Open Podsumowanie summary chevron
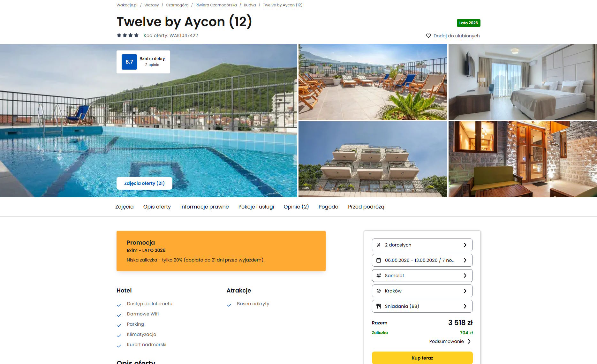 point(469,341)
